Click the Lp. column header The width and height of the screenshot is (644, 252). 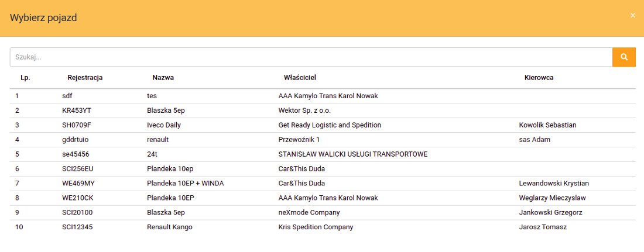coord(25,78)
